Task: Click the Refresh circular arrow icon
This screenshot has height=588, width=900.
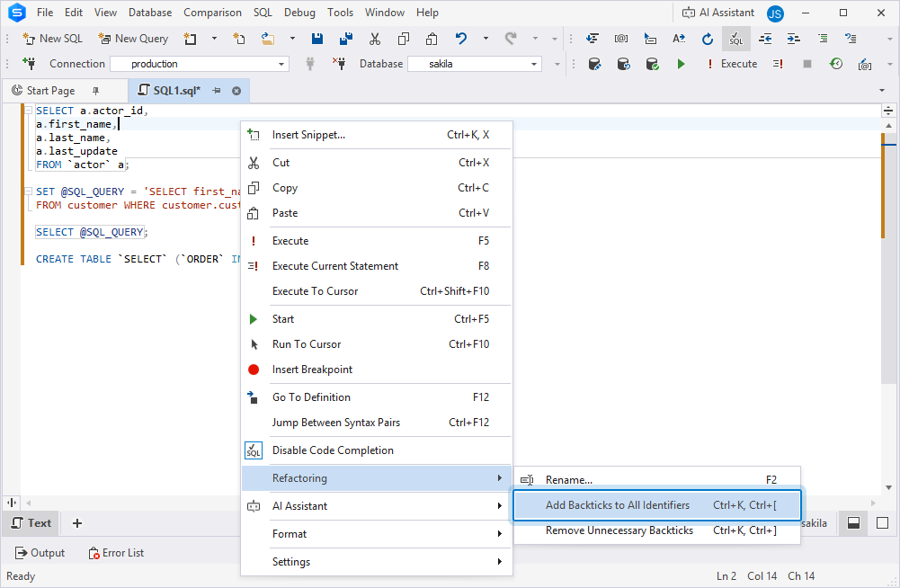Action: coord(708,39)
